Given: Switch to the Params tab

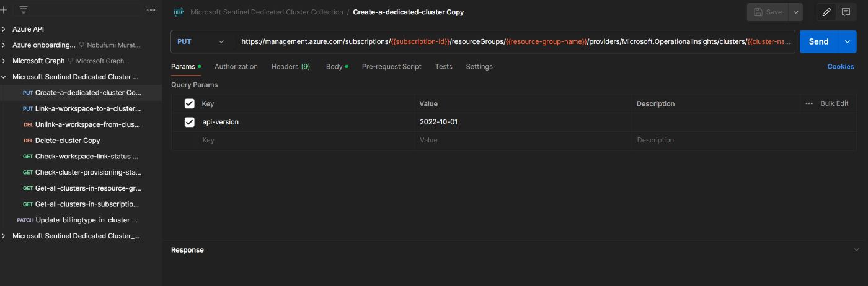Looking at the screenshot, I should (x=186, y=66).
